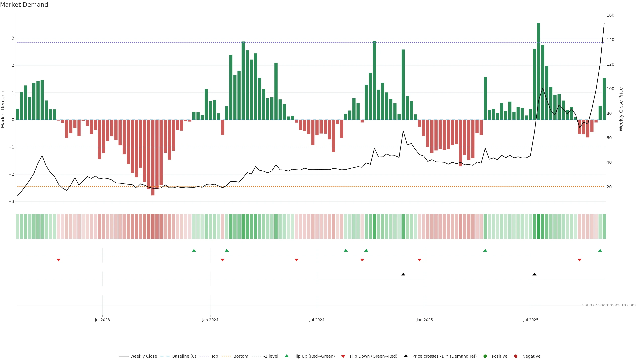Click the green Positive legend dot
Viewport: 644px width, 362px height.
(485, 356)
